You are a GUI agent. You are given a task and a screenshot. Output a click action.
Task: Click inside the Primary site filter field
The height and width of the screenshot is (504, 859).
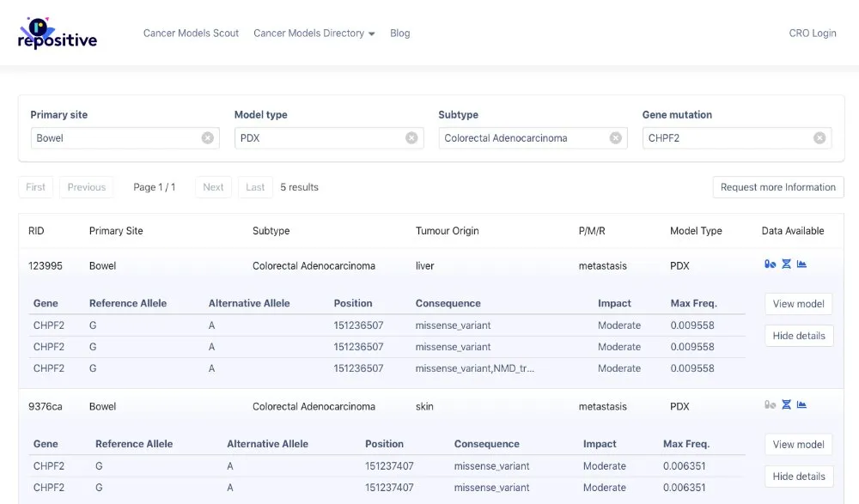[x=112, y=137]
